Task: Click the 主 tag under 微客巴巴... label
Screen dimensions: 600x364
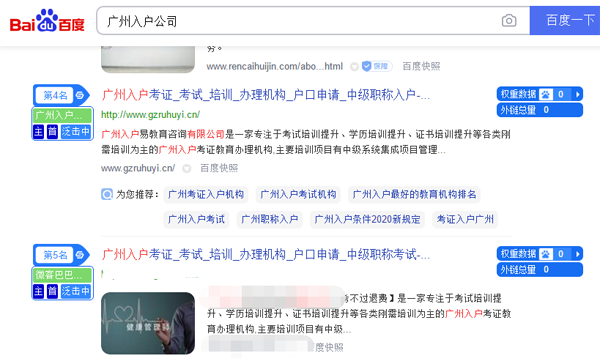Action: pos(38,291)
